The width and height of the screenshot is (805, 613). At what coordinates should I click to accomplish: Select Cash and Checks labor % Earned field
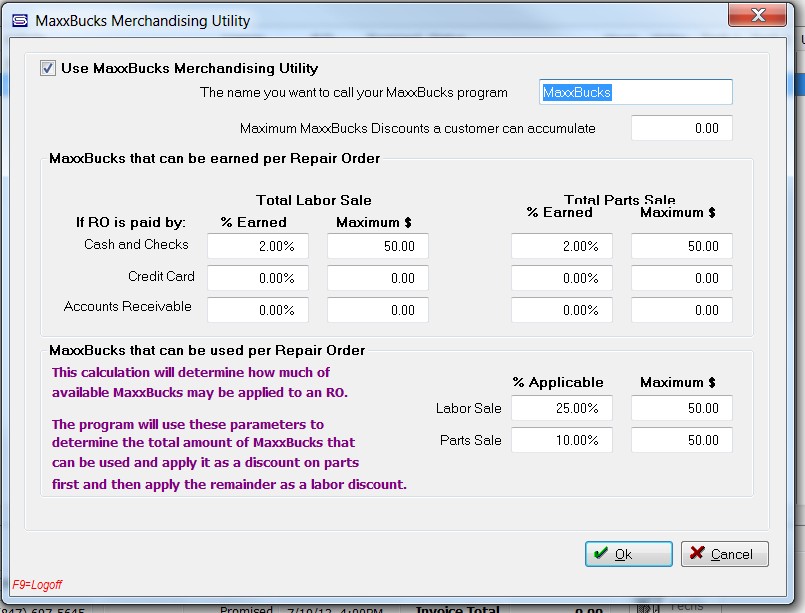point(258,246)
